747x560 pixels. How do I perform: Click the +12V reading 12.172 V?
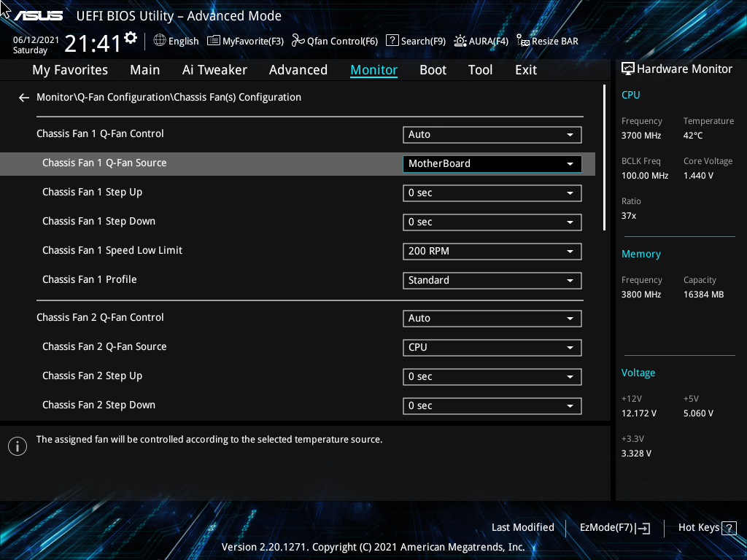pyautogui.click(x=639, y=413)
